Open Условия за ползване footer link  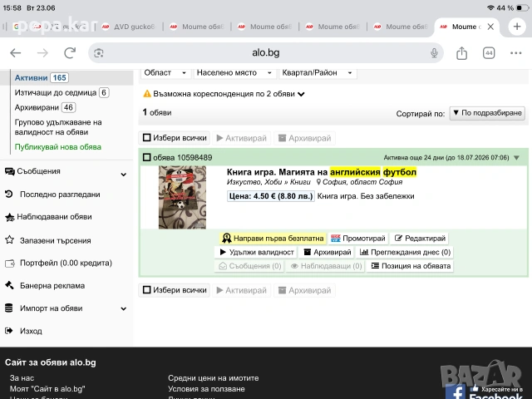pos(206,389)
